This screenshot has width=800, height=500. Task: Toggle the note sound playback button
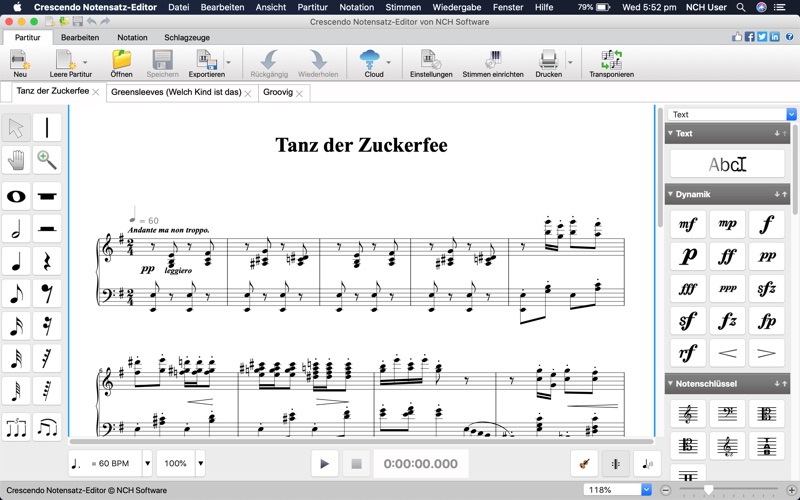click(647, 464)
